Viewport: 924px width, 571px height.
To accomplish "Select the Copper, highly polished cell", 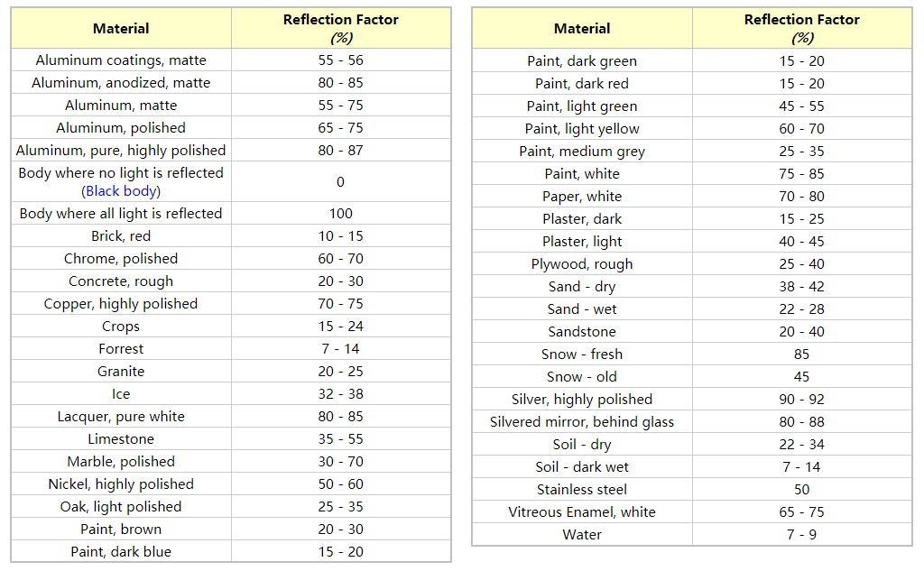I will [121, 304].
